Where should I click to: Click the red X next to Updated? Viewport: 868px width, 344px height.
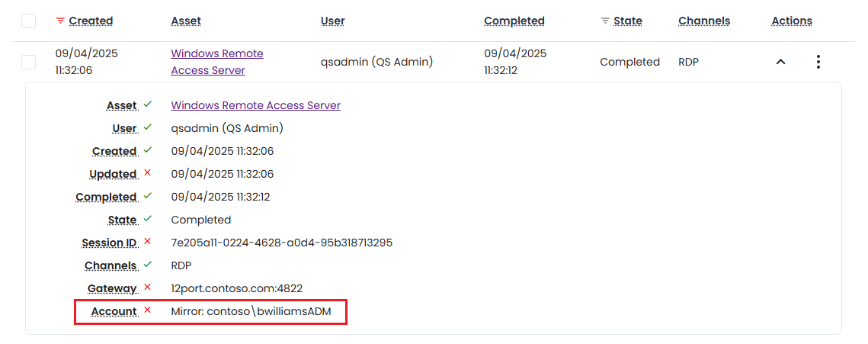(x=147, y=173)
